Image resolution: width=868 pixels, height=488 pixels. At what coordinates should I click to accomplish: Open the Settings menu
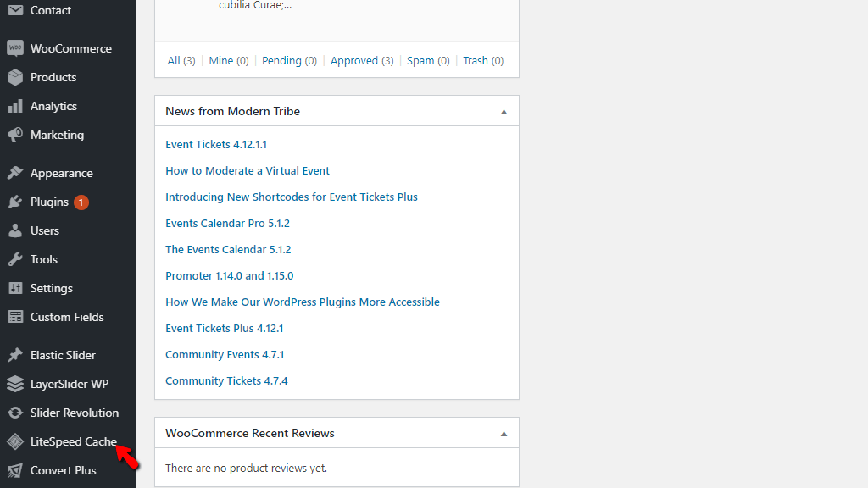[52, 288]
